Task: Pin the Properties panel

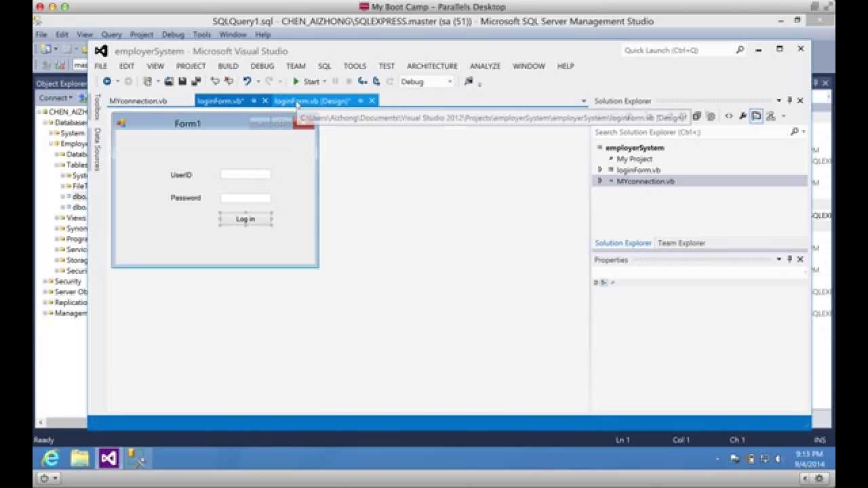Action: coord(789,259)
